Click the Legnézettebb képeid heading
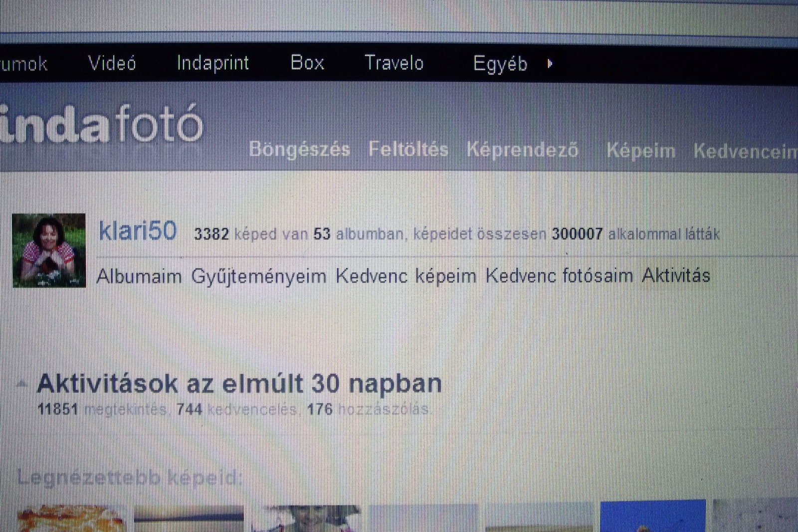Viewport: 798px width, 532px height. (x=130, y=478)
